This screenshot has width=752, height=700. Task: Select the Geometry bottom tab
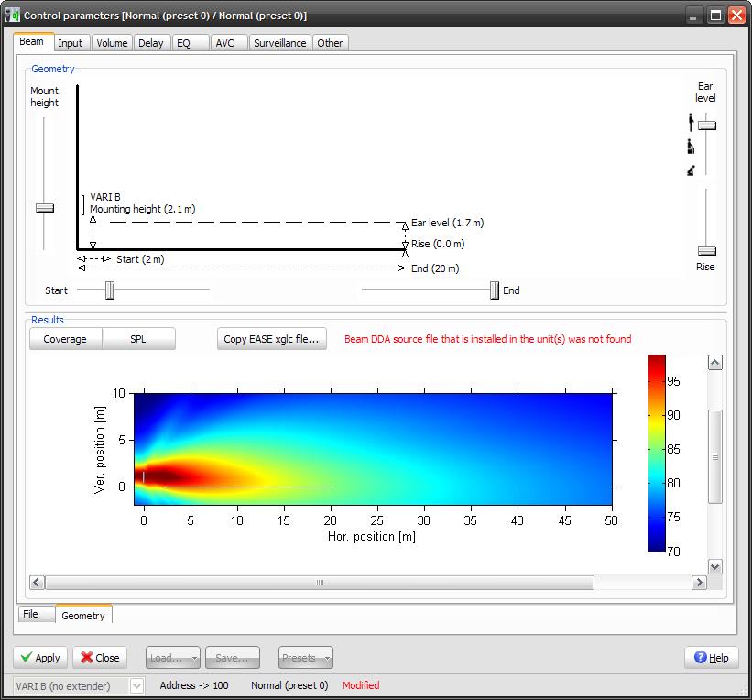coord(83,615)
